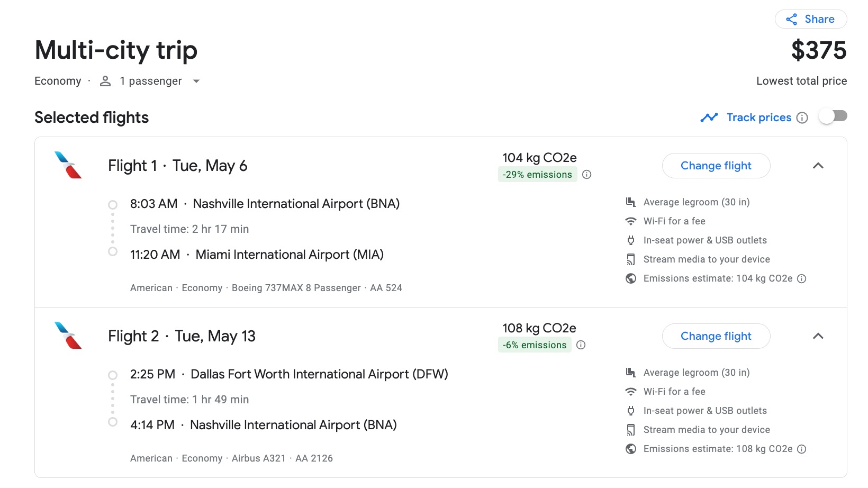Click the Track prices line-graph icon

click(x=709, y=118)
